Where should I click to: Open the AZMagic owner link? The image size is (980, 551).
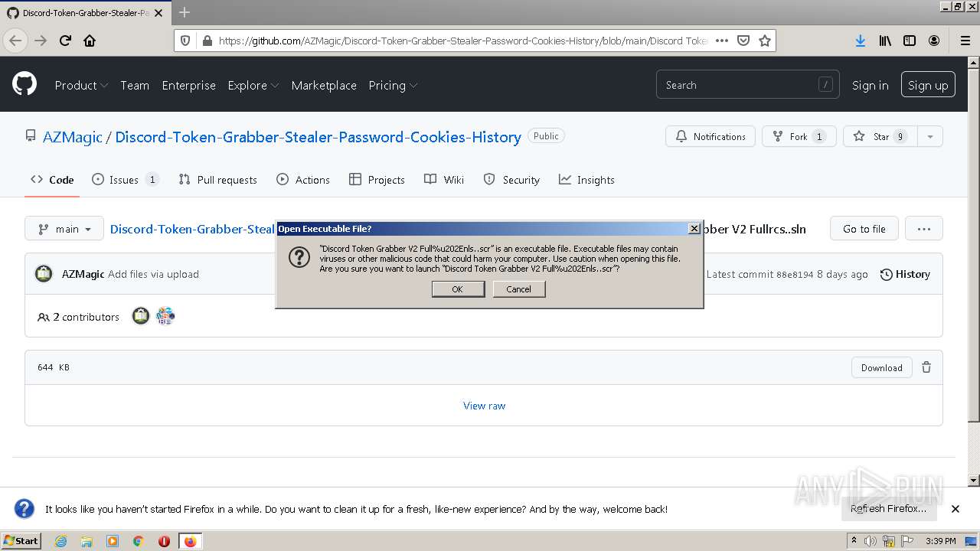pyautogui.click(x=73, y=137)
